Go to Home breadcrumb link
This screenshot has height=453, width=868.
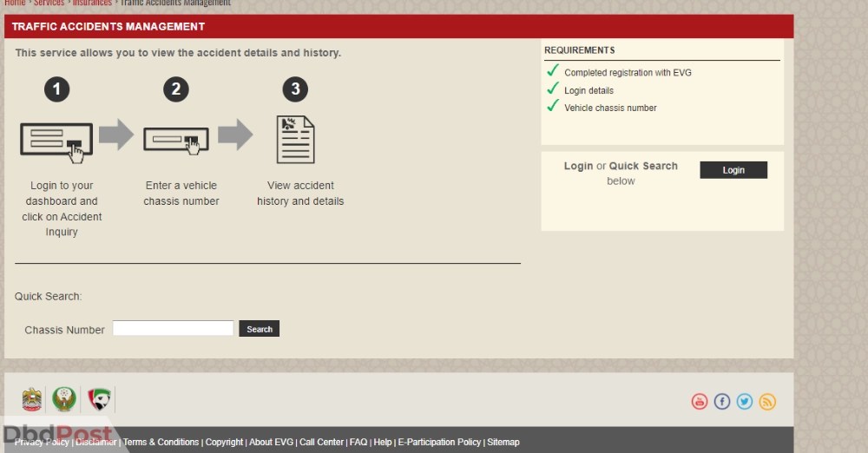tap(15, 3)
